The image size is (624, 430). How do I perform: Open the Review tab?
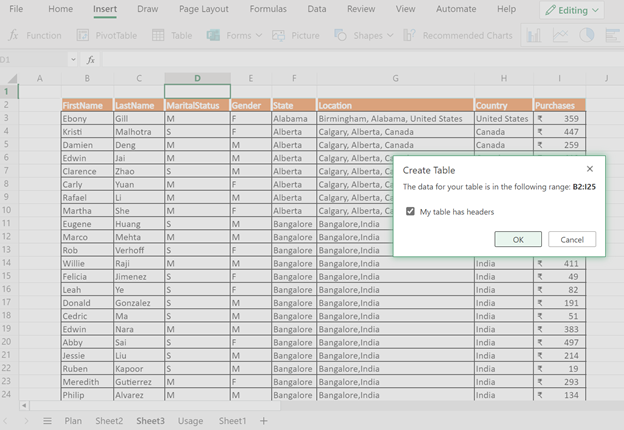[x=361, y=9]
